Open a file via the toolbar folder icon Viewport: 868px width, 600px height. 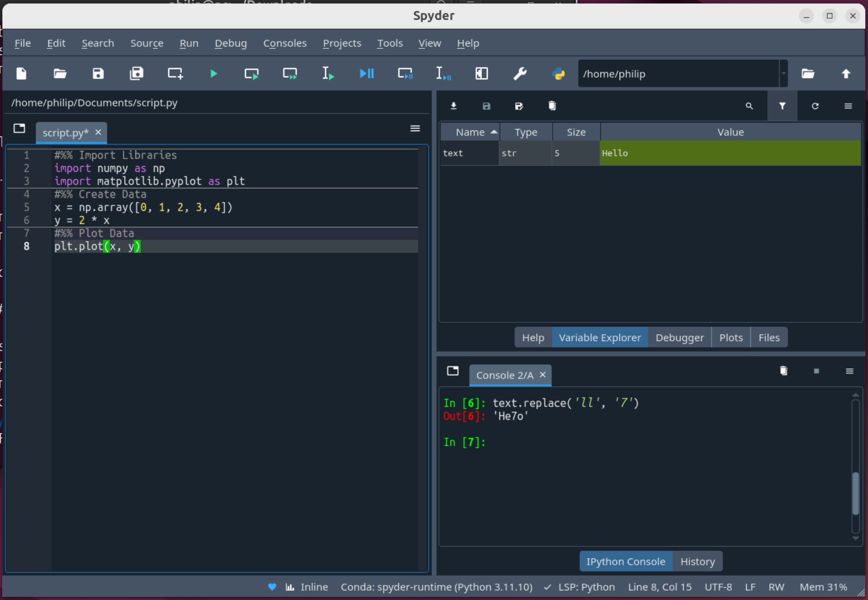(60, 73)
